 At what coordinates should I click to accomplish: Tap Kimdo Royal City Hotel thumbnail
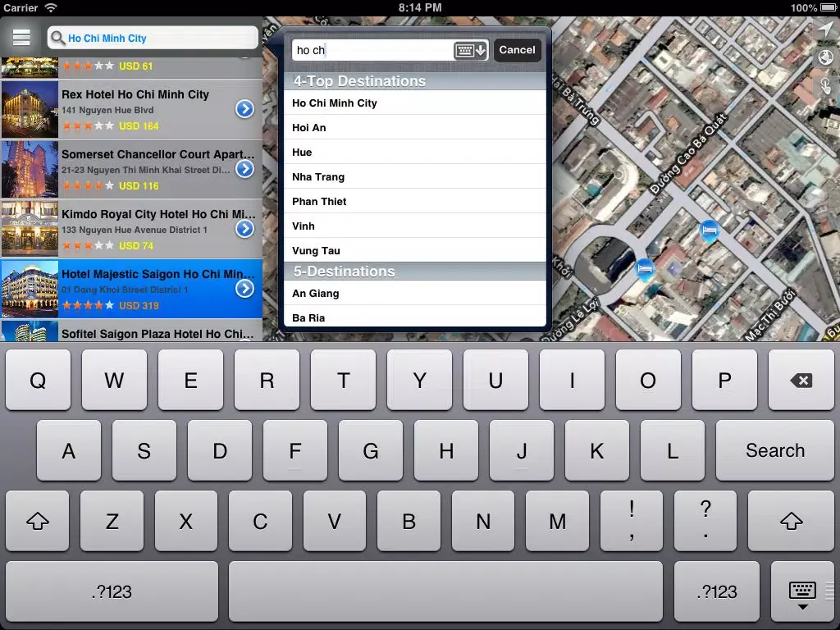coord(30,230)
